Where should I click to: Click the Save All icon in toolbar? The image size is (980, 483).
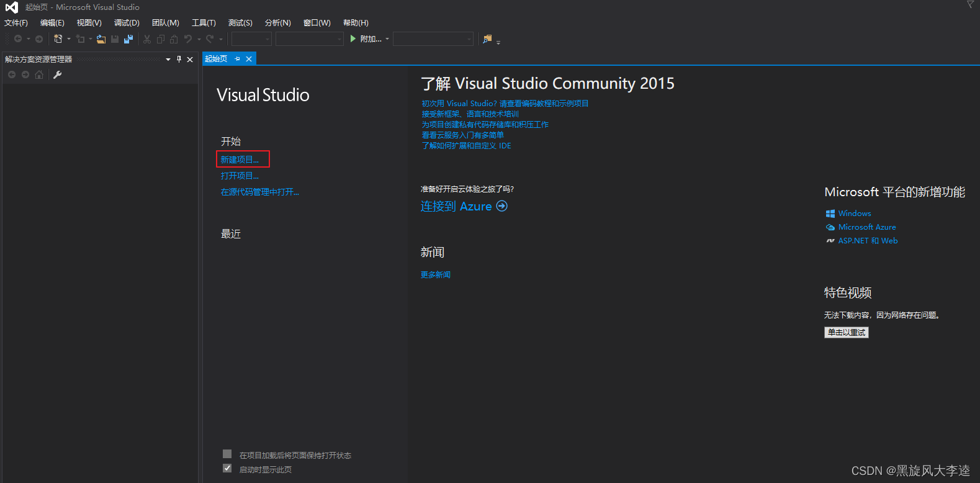coord(128,38)
